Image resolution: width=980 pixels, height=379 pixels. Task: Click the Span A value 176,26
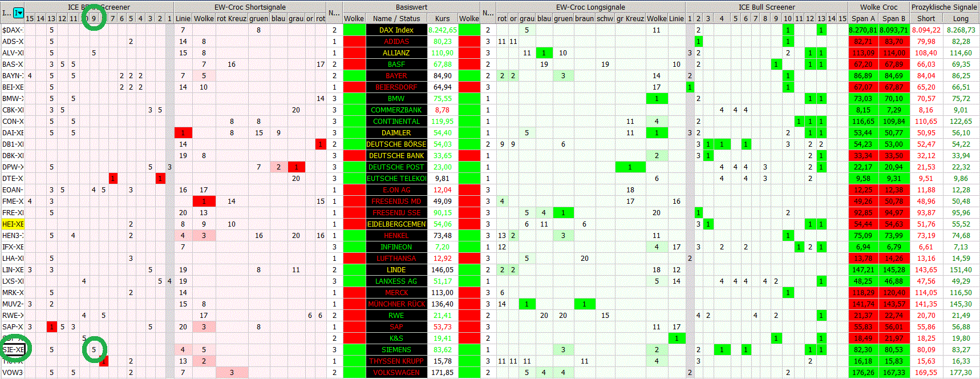pos(863,372)
